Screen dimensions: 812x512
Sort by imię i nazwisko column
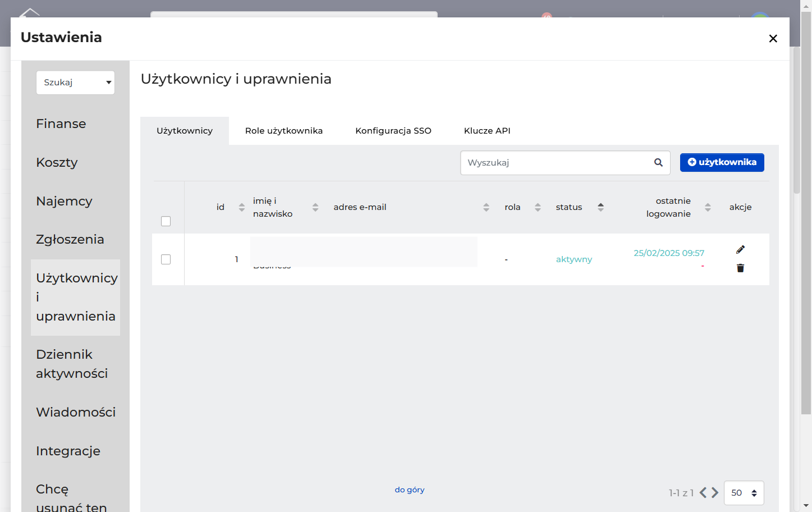pyautogui.click(x=315, y=207)
